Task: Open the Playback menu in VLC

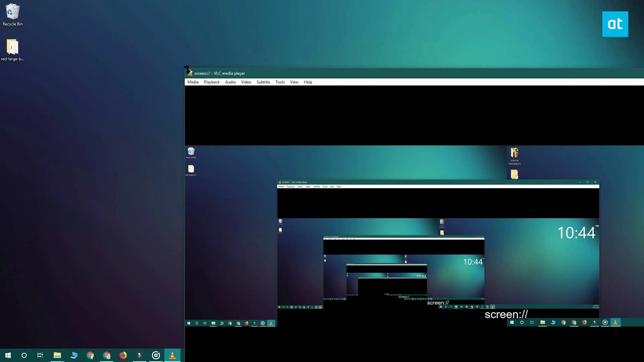Action: (211, 82)
